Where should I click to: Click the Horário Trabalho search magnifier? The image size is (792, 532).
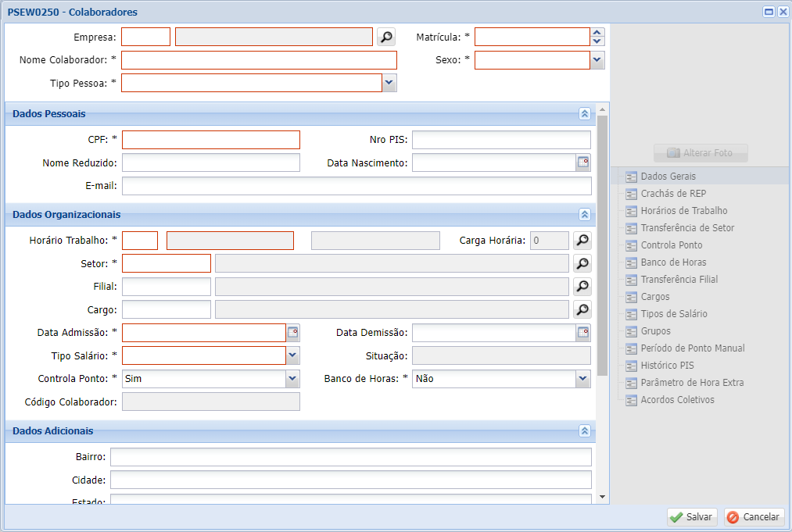click(x=582, y=241)
